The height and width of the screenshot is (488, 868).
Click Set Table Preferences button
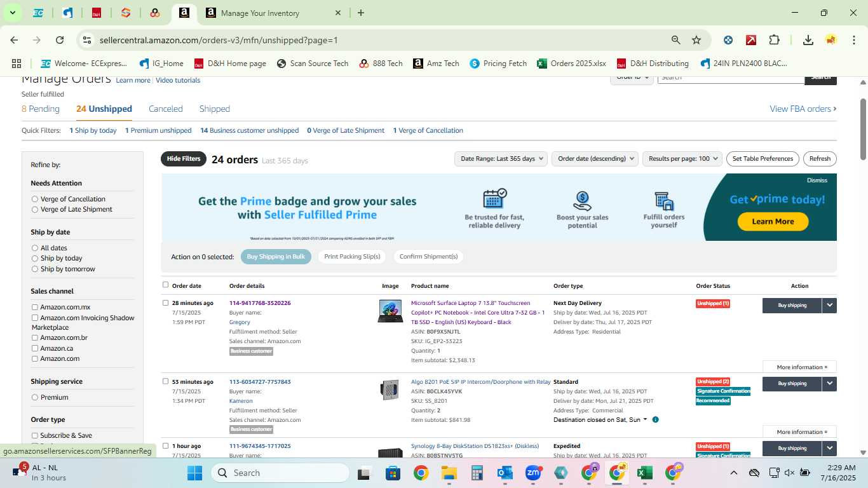coord(763,159)
